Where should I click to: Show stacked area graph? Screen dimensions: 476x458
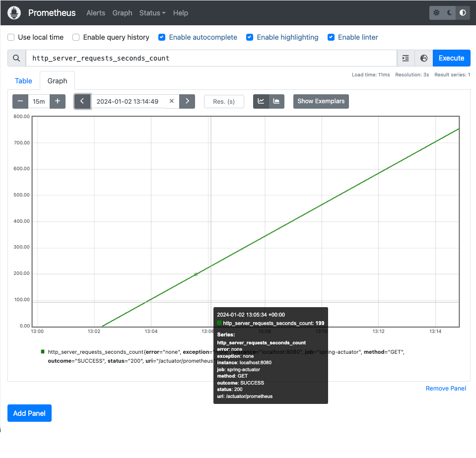click(276, 101)
